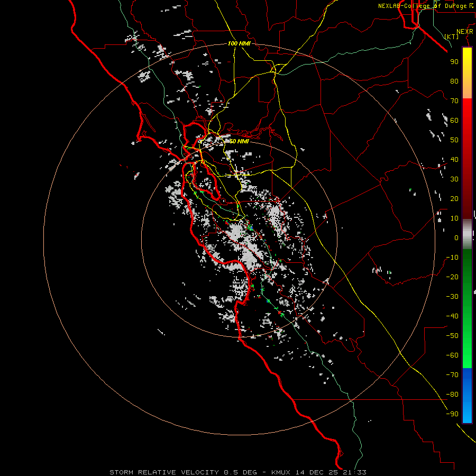Click the "-60" value on the velocity scale
Viewport: 476px width, 476px height.
pyautogui.click(x=452, y=355)
